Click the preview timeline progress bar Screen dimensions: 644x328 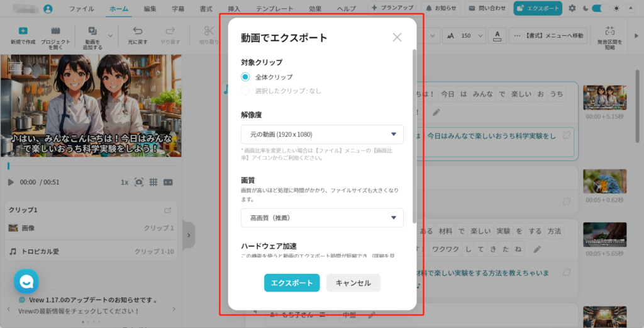91,166
